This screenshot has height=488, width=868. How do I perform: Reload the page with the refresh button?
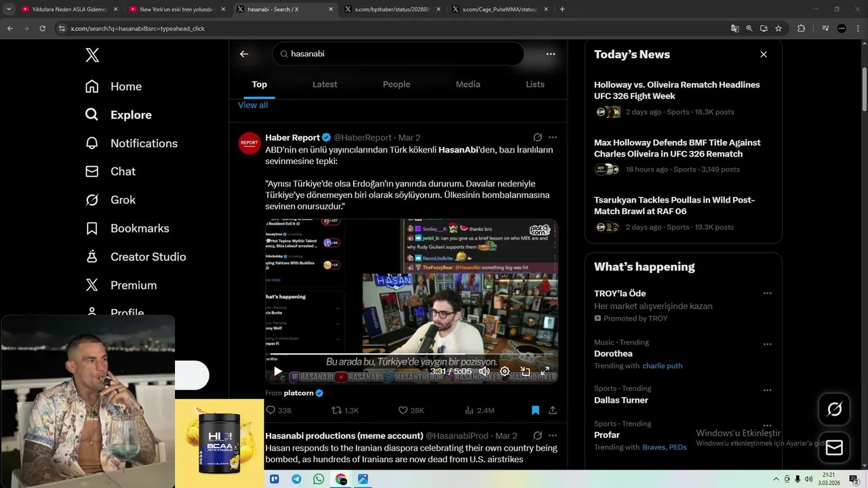tap(42, 28)
